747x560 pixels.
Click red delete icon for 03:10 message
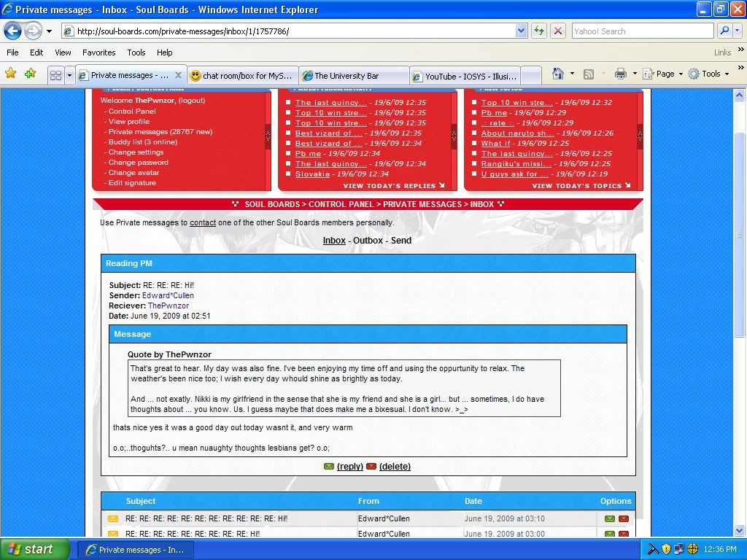coord(624,519)
